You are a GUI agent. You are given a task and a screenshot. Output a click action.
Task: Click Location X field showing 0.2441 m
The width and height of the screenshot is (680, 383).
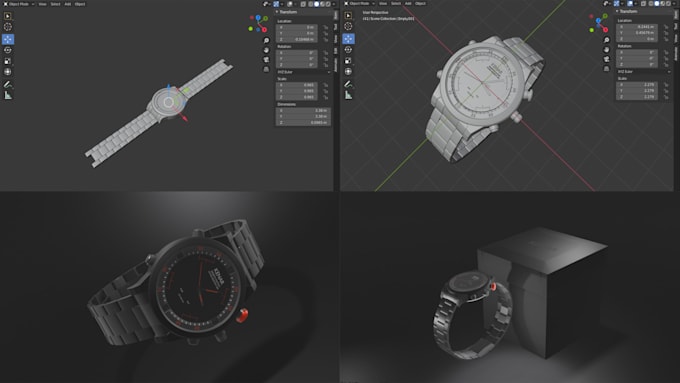click(x=637, y=27)
